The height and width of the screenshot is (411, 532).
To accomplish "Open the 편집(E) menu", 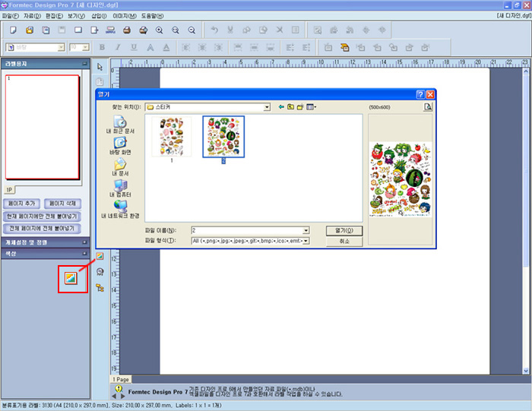I will pos(54,16).
